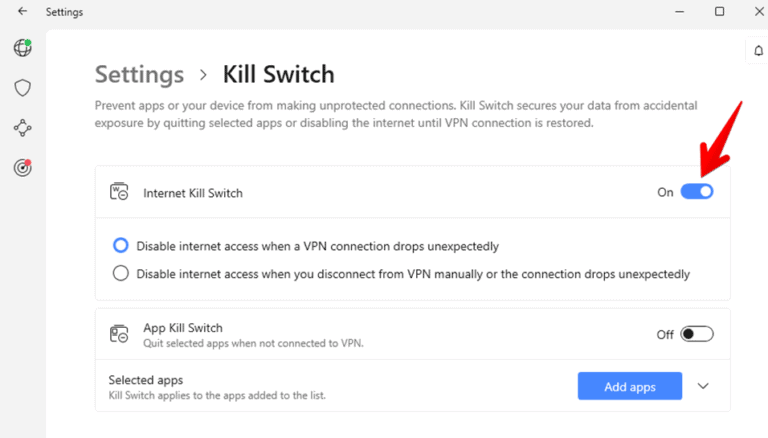
Task: Maximize the Settings window
Action: point(719,11)
